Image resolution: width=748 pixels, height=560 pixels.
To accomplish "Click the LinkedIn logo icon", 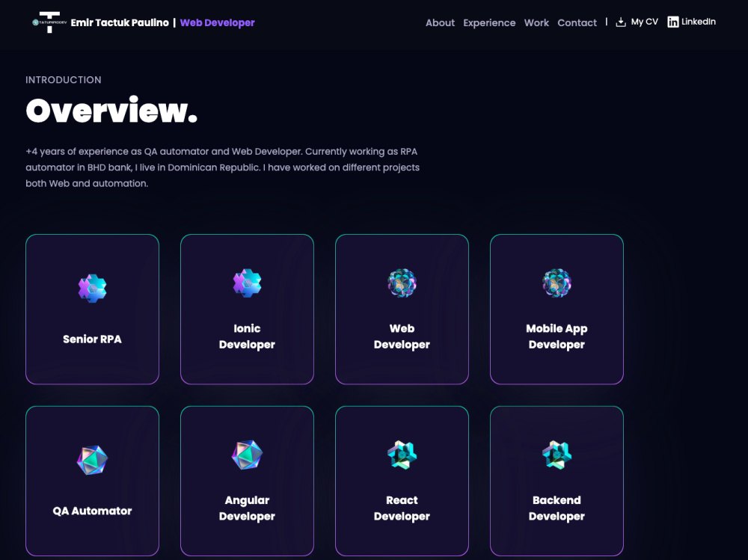I will pos(672,22).
